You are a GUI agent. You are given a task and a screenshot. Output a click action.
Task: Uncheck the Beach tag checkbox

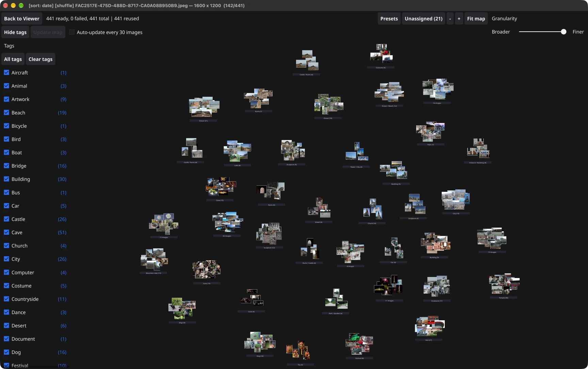(6, 112)
